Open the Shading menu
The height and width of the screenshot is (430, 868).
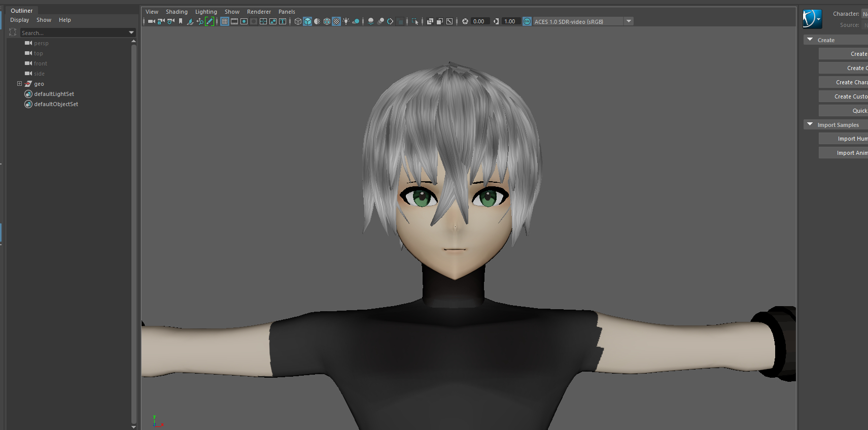[x=176, y=12]
